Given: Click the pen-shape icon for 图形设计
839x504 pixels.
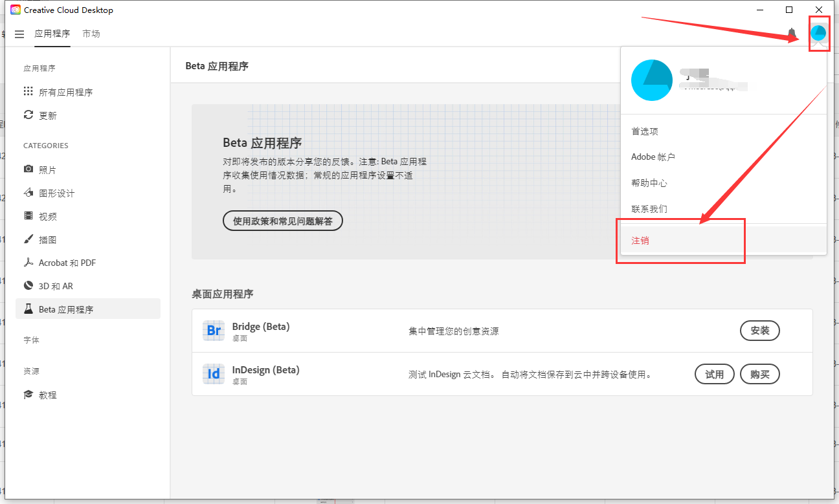Looking at the screenshot, I should pos(28,193).
